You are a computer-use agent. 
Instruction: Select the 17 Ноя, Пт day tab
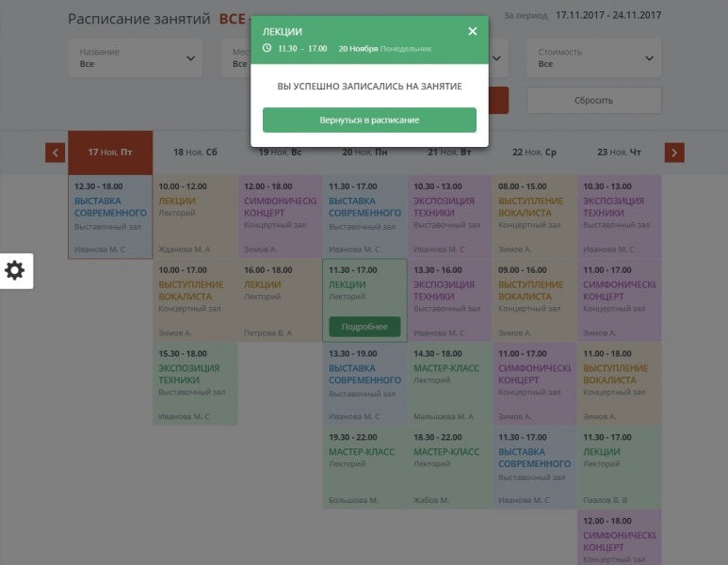coord(110,153)
